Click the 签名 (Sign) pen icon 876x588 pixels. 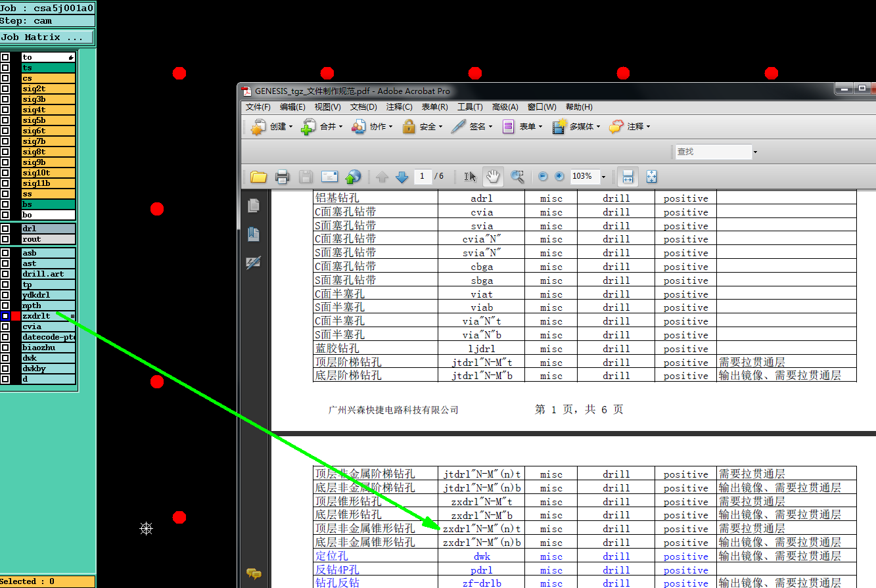point(459,126)
